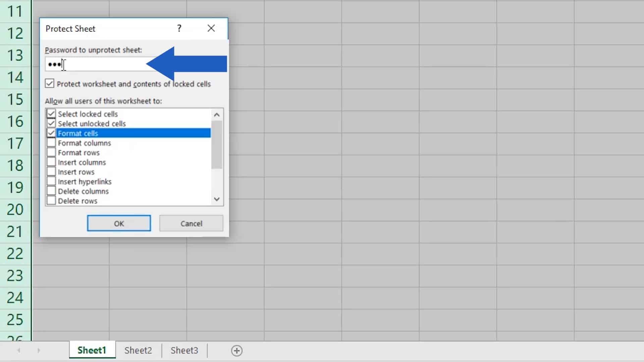
Task: Add a new sheet with plus icon
Action: 237,351
